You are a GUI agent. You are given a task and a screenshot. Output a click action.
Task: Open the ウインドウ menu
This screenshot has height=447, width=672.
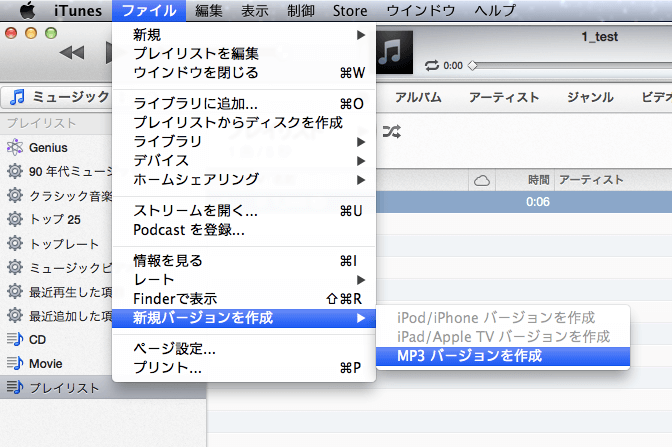click(x=420, y=10)
